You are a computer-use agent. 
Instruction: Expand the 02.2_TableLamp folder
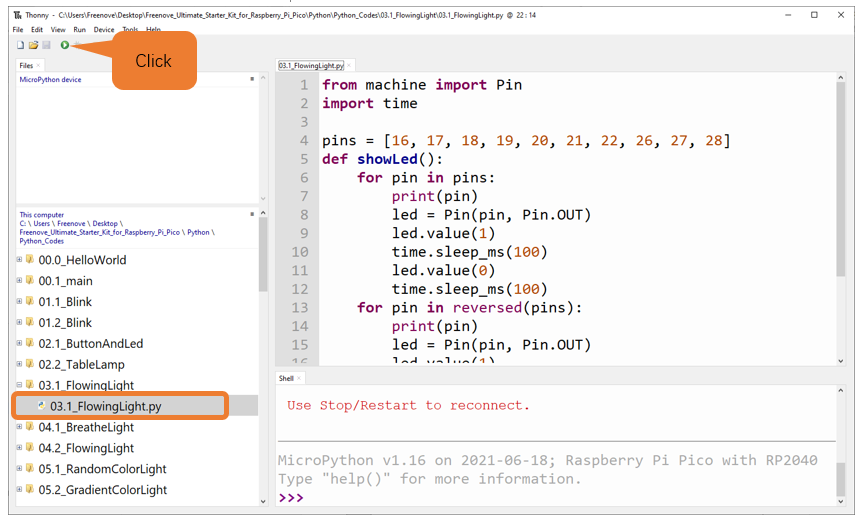(x=19, y=364)
